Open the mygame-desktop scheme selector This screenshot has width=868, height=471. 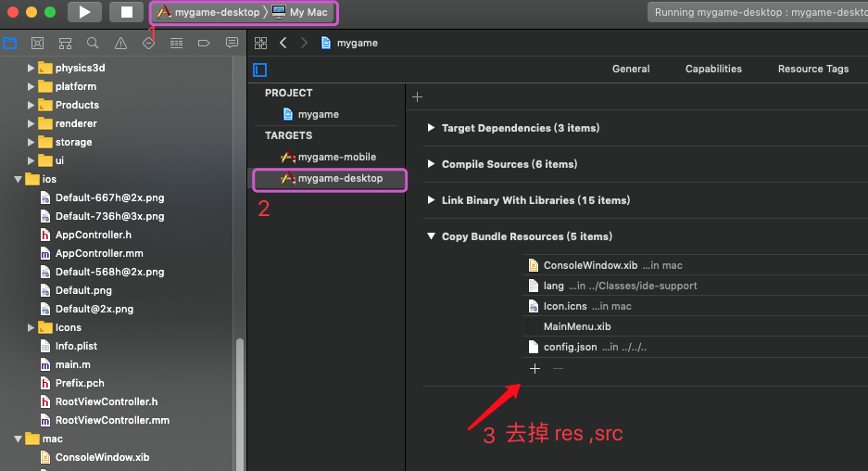tap(210, 12)
